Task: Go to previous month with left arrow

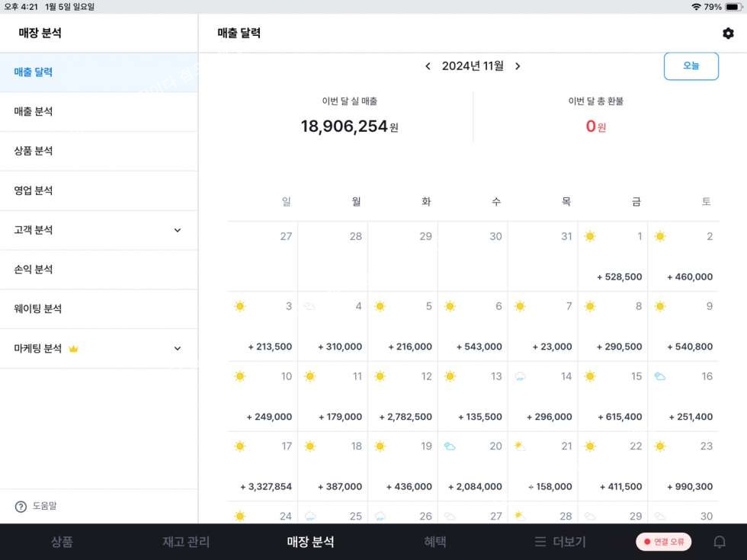Action: click(428, 66)
